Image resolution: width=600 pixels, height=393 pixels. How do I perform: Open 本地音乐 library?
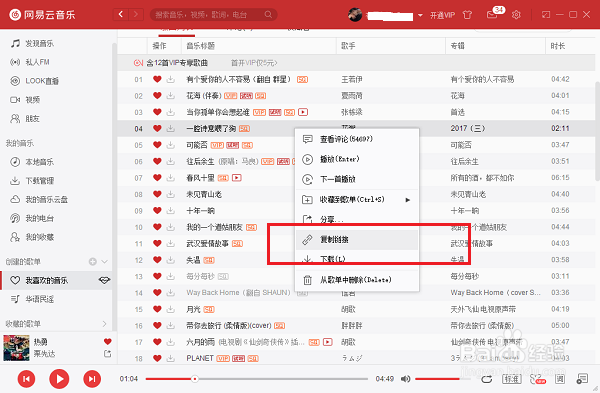point(32,162)
